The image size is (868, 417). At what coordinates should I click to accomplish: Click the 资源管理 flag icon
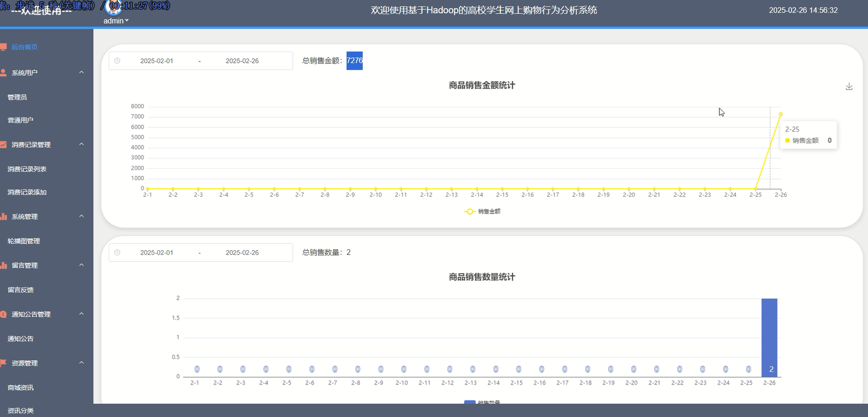pyautogui.click(x=3, y=363)
